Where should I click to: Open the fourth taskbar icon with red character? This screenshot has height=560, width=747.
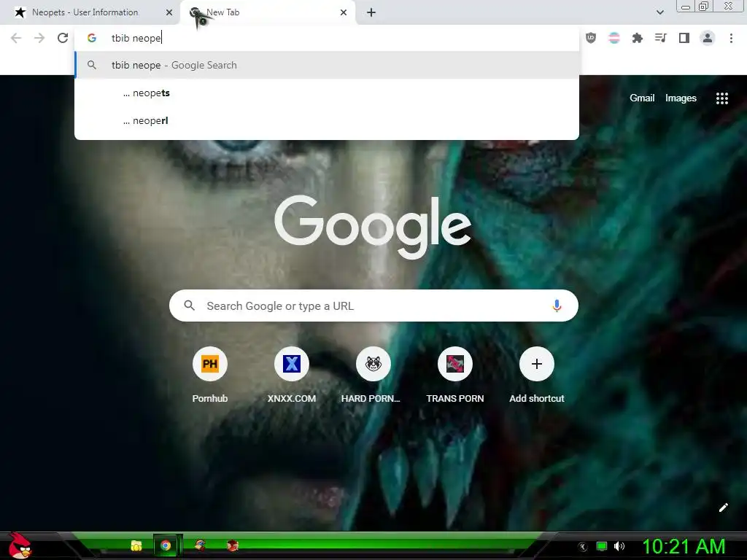[x=233, y=545]
